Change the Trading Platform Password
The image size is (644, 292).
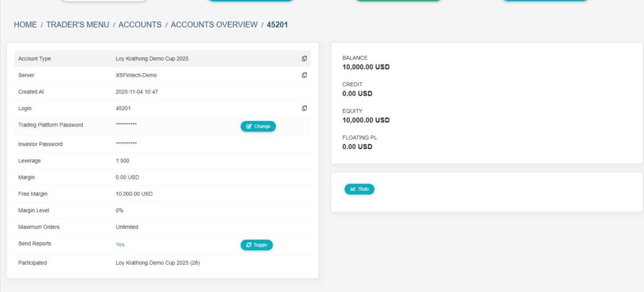[258, 126]
